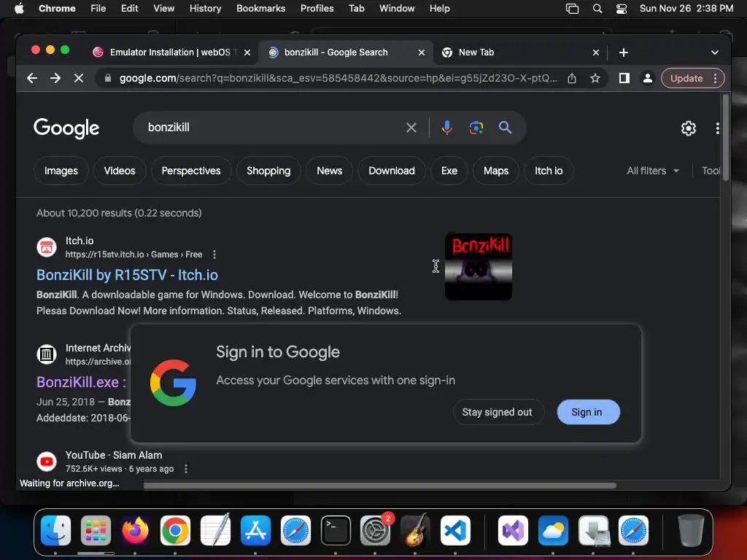The height and width of the screenshot is (560, 747).
Task: Open Control Center in menu bar
Action: (622, 9)
